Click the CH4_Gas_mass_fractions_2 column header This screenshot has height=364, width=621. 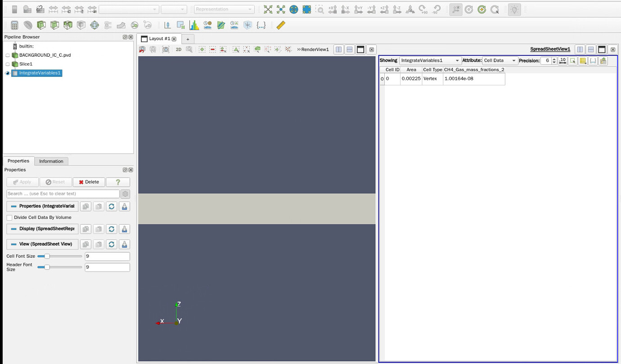pos(474,70)
